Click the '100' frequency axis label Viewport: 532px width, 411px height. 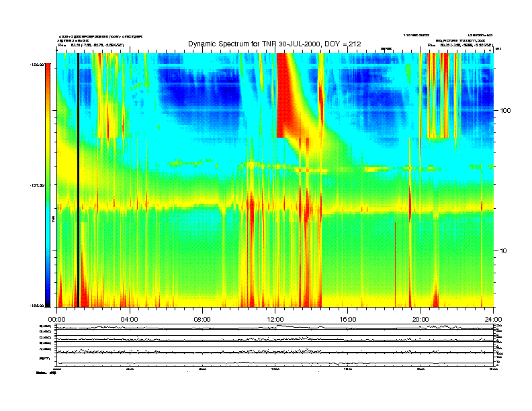click(505, 111)
